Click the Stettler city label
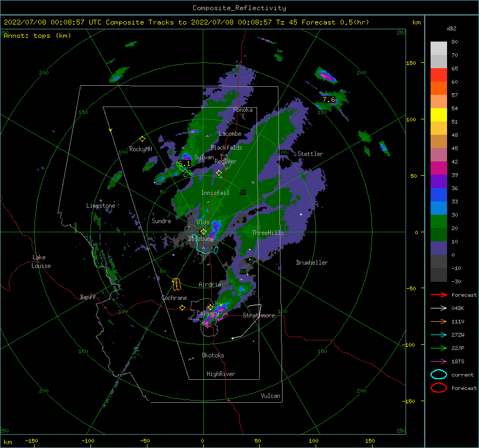The width and height of the screenshot is (479, 448). [x=310, y=154]
